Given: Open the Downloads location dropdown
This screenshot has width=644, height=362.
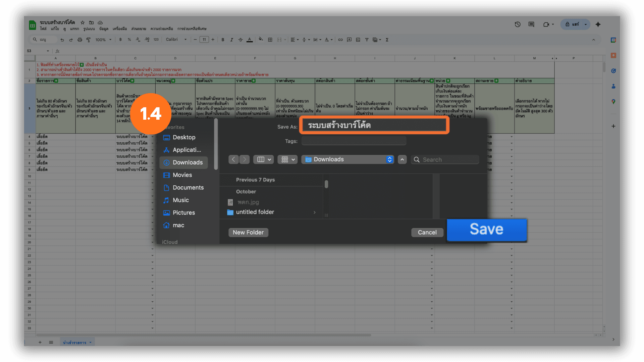Looking at the screenshot, I should click(x=347, y=160).
